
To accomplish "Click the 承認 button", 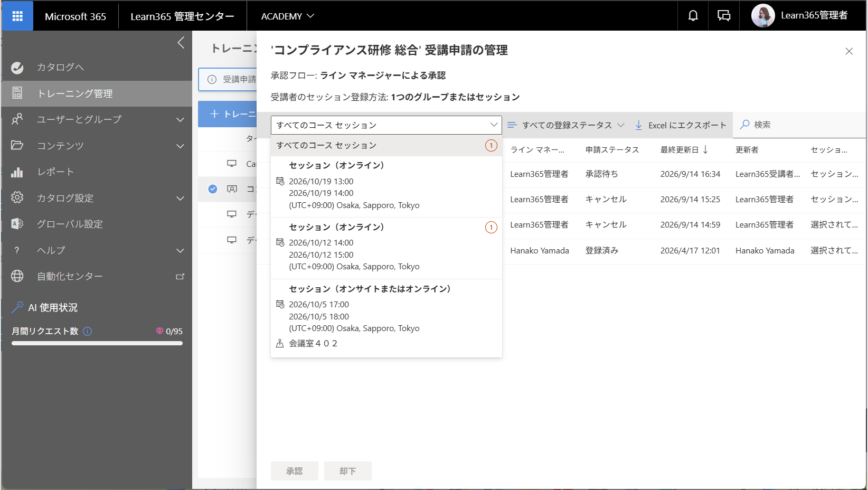I will pyautogui.click(x=295, y=471).
